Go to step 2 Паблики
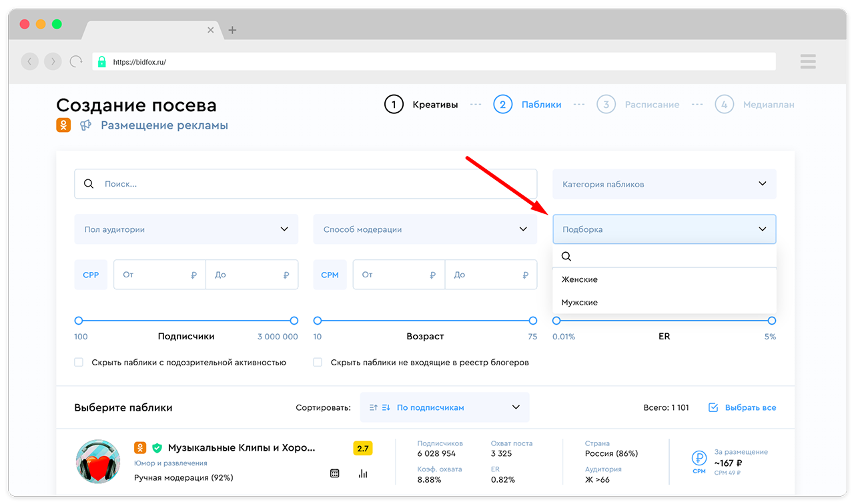 click(x=527, y=105)
